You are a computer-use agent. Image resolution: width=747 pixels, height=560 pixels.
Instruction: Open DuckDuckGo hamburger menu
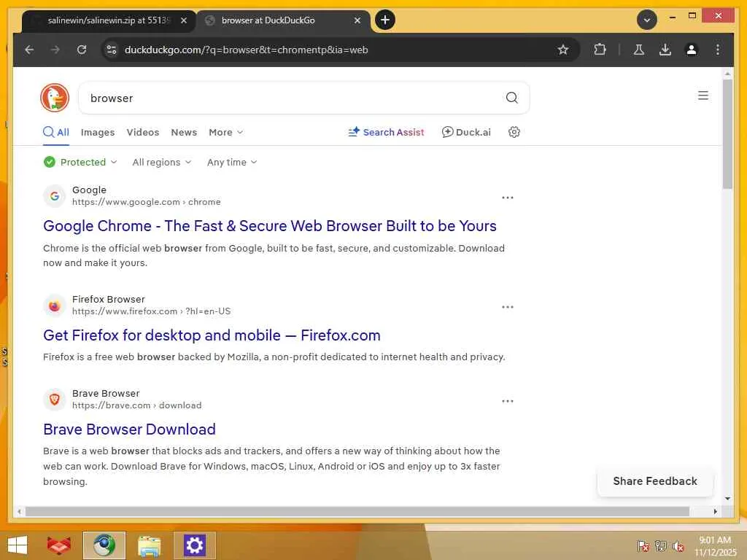click(703, 96)
